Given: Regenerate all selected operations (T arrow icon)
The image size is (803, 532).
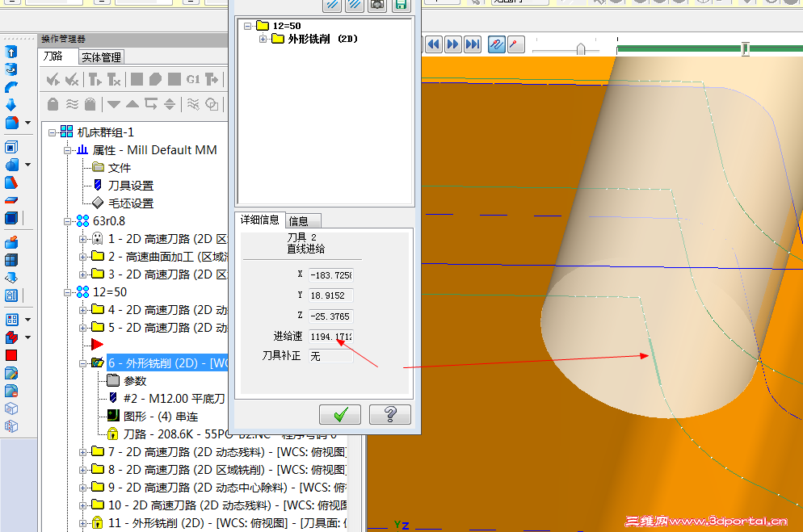Looking at the screenshot, I should pyautogui.click(x=95, y=79).
